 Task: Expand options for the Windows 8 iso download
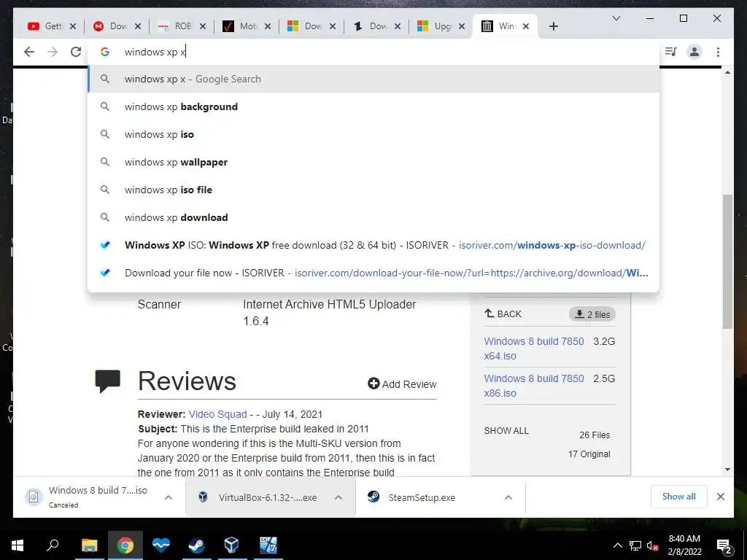pos(169,497)
